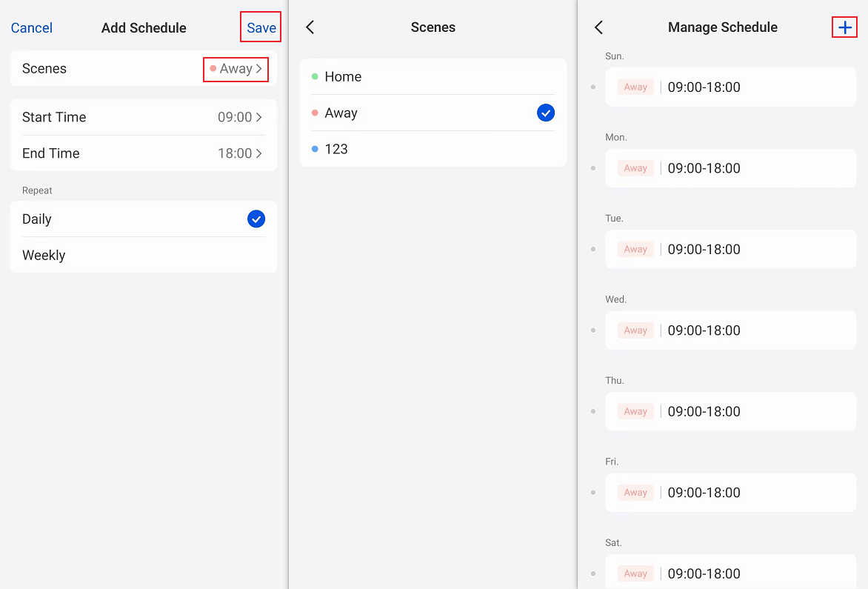Click the timeline dot beside Monday's schedule
This screenshot has height=589, width=868.
[593, 168]
